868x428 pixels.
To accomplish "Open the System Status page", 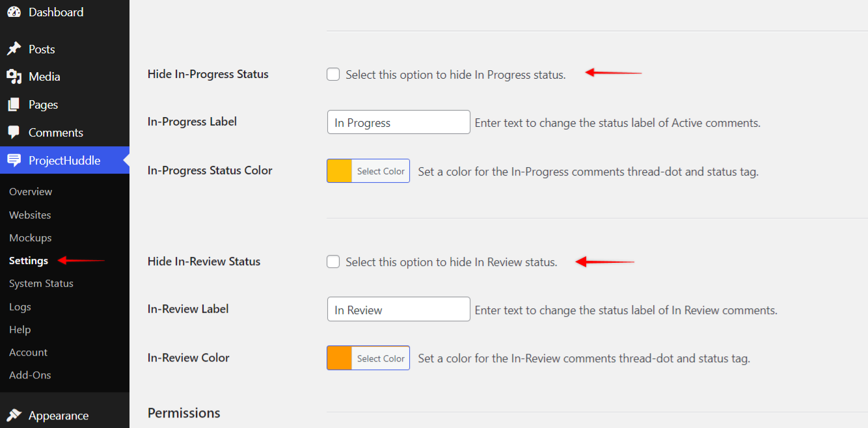I will pos(41,284).
